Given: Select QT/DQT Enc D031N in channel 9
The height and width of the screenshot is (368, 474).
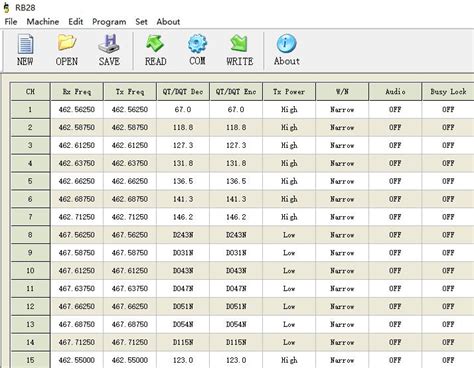Looking at the screenshot, I should [236, 253].
